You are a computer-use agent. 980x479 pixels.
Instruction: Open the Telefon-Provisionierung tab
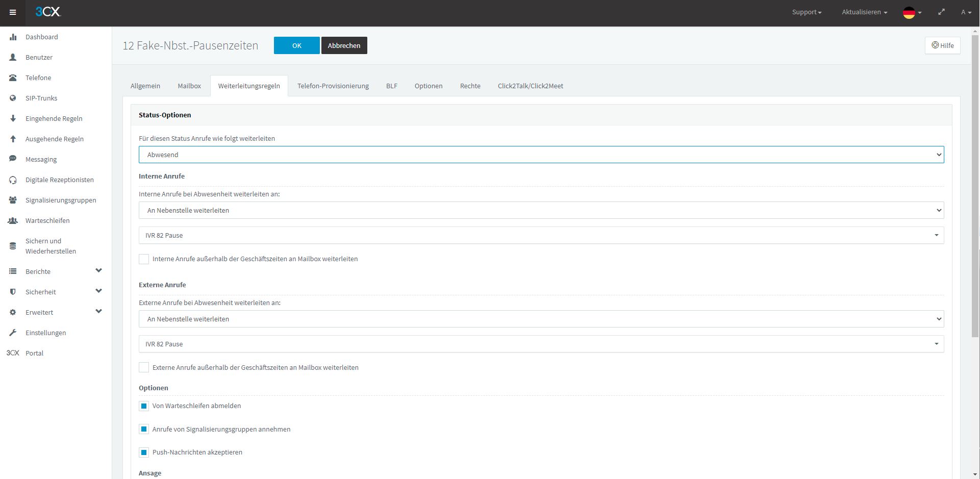click(333, 86)
